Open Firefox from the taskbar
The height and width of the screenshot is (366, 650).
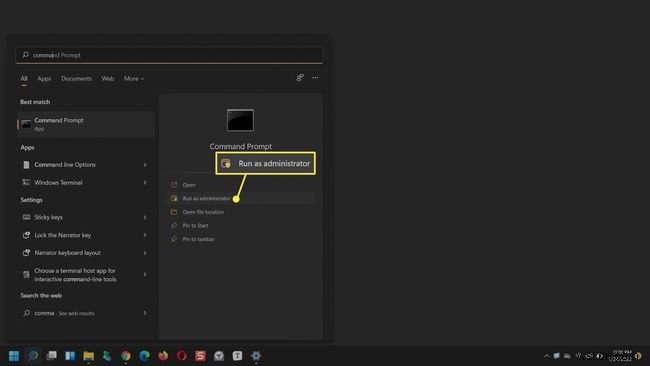(x=163, y=356)
